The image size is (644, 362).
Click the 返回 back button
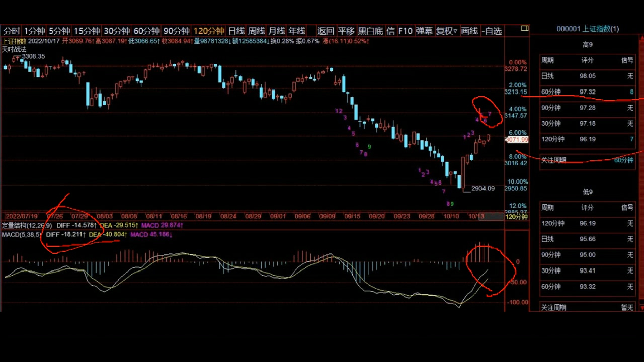pyautogui.click(x=326, y=31)
